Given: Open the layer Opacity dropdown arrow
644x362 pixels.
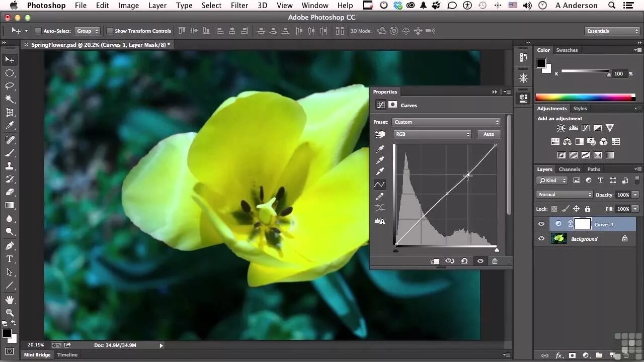Looking at the screenshot, I should click(635, 195).
